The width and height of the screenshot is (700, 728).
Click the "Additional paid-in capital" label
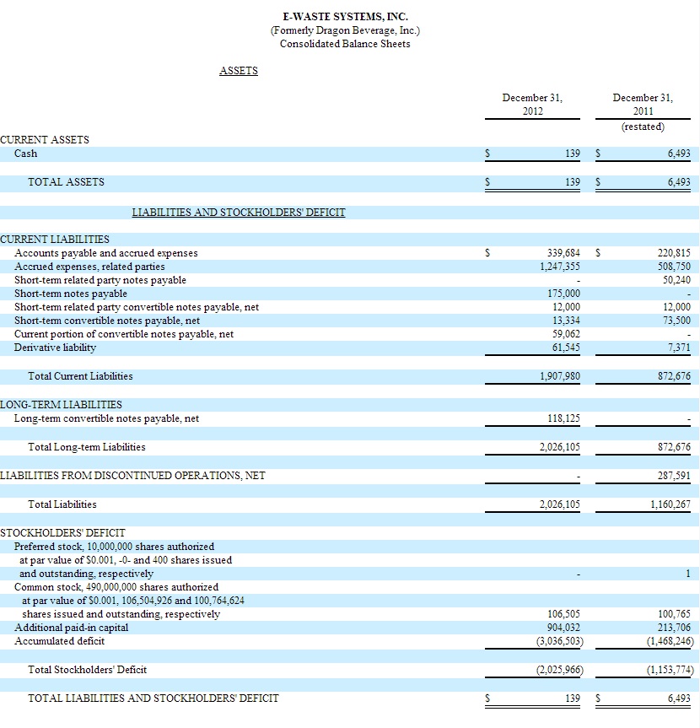point(72,628)
